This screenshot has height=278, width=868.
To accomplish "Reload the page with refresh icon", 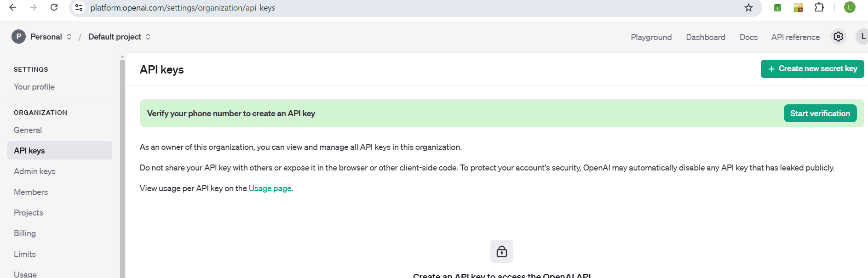I will pyautogui.click(x=54, y=7).
